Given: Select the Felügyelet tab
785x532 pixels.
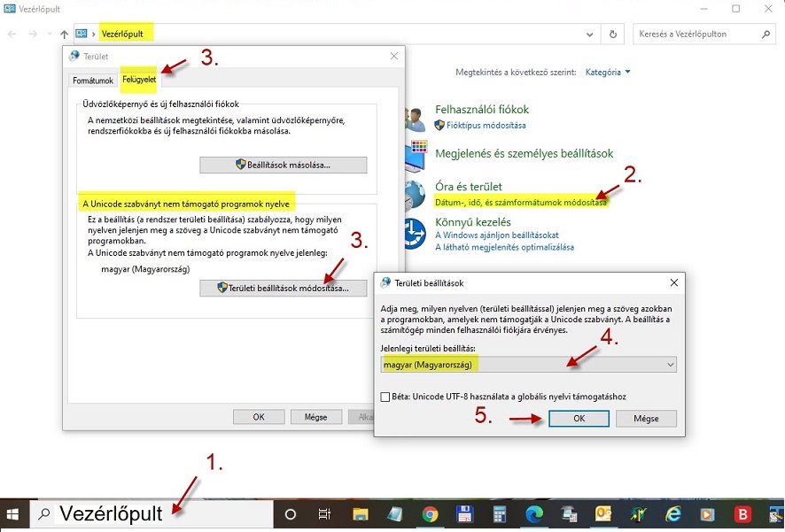Looking at the screenshot, I should 139,79.
